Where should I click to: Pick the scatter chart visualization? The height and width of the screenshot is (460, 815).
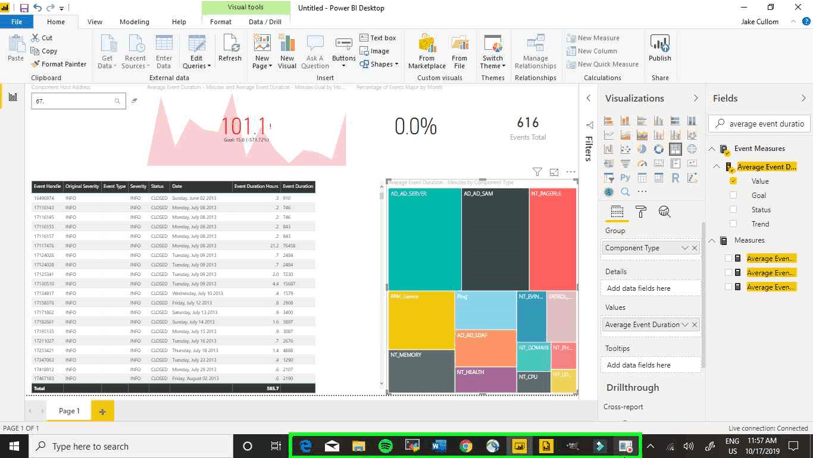tap(625, 149)
